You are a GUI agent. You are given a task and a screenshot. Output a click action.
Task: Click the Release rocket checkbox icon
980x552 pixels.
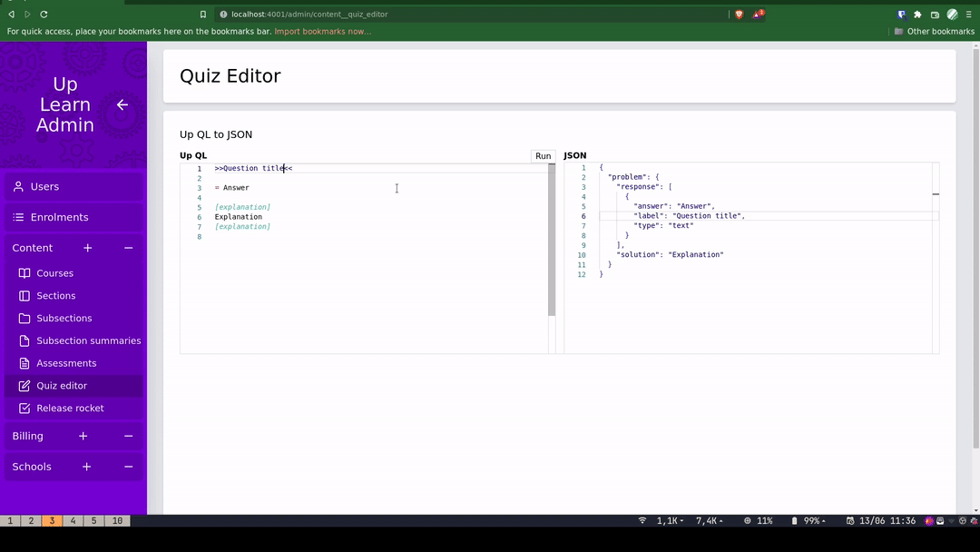[24, 409]
